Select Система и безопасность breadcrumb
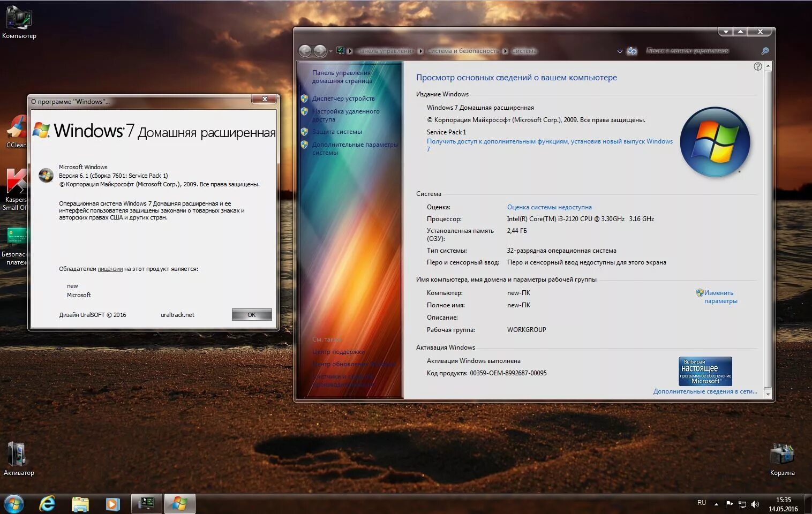The width and height of the screenshot is (812, 514). [463, 51]
